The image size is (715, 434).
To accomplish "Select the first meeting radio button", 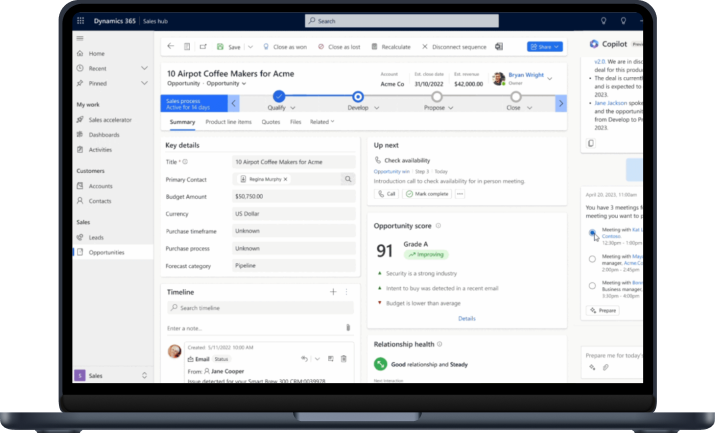I will tap(592, 232).
